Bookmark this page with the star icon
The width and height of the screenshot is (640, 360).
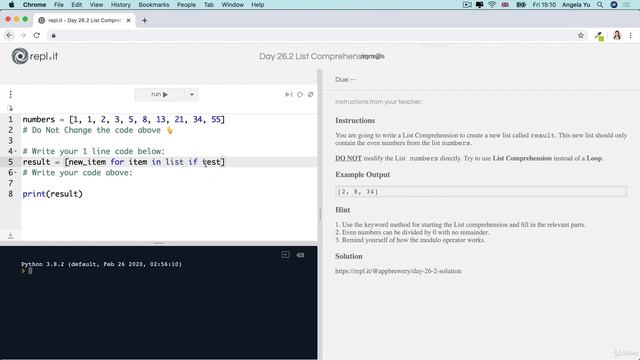coord(581,36)
